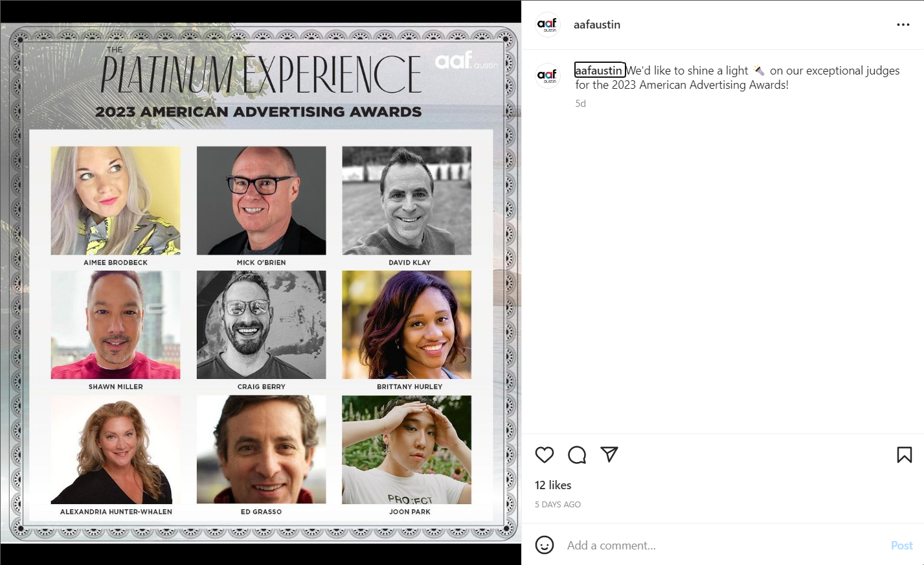Like the post with the heart icon
924x565 pixels.
pos(545,455)
